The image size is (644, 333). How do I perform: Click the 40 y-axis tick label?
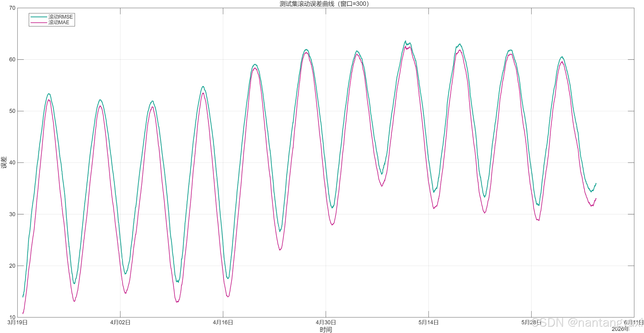click(x=12, y=163)
